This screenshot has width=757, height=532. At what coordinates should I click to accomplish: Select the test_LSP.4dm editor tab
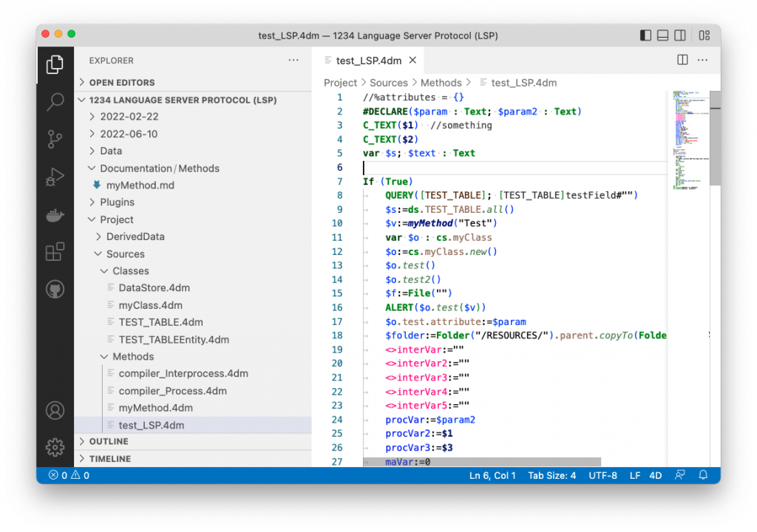click(368, 61)
